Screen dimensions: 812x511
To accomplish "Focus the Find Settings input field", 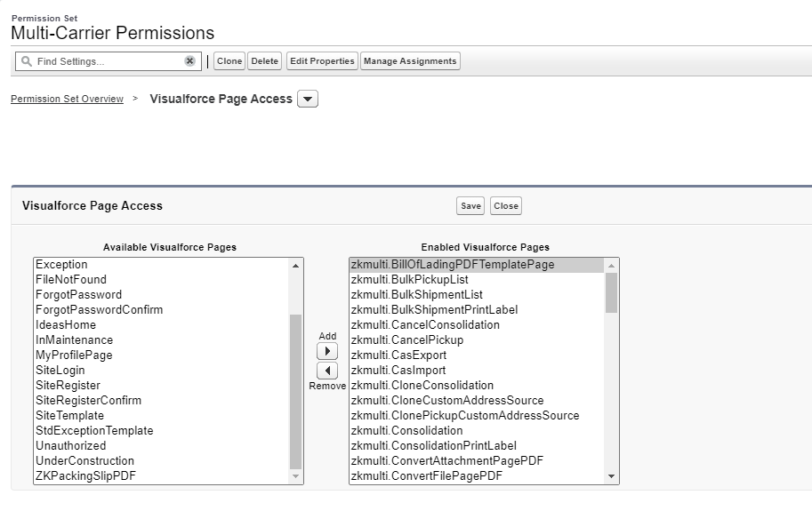I will (x=108, y=61).
